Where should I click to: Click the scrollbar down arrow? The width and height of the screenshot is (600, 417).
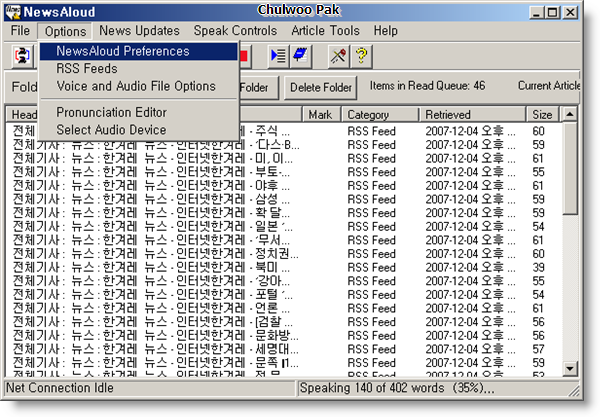point(570,368)
